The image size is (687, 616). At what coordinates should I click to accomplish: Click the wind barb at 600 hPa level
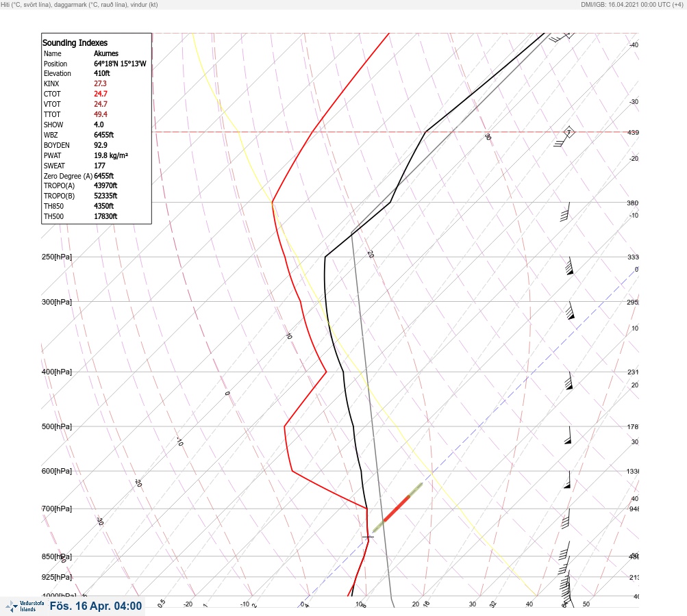point(567,480)
